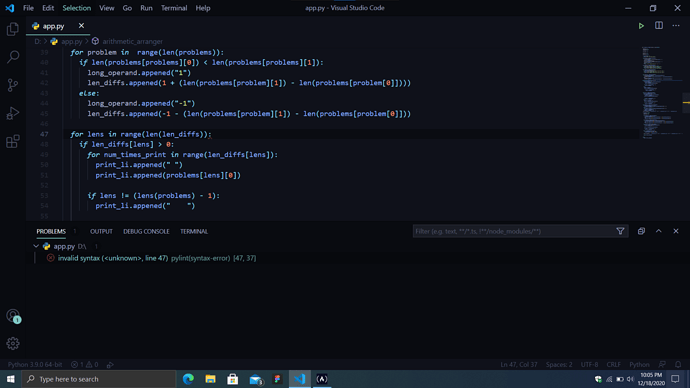Viewport: 690px width, 388px height.
Task: Open notifications bell in status bar
Action: [x=678, y=364]
